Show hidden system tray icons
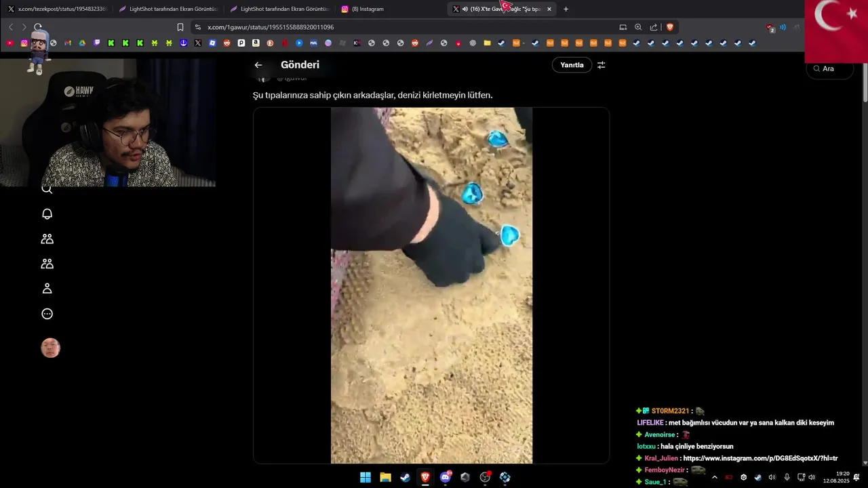Viewport: 868px width, 488px height. coord(714,477)
